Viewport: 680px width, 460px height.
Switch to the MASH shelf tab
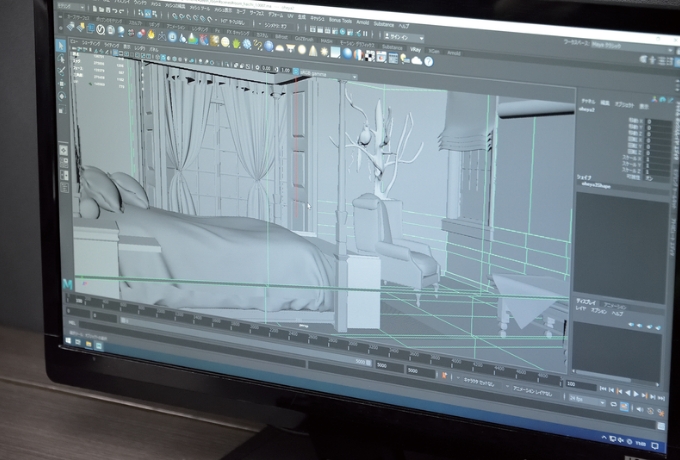[326, 40]
